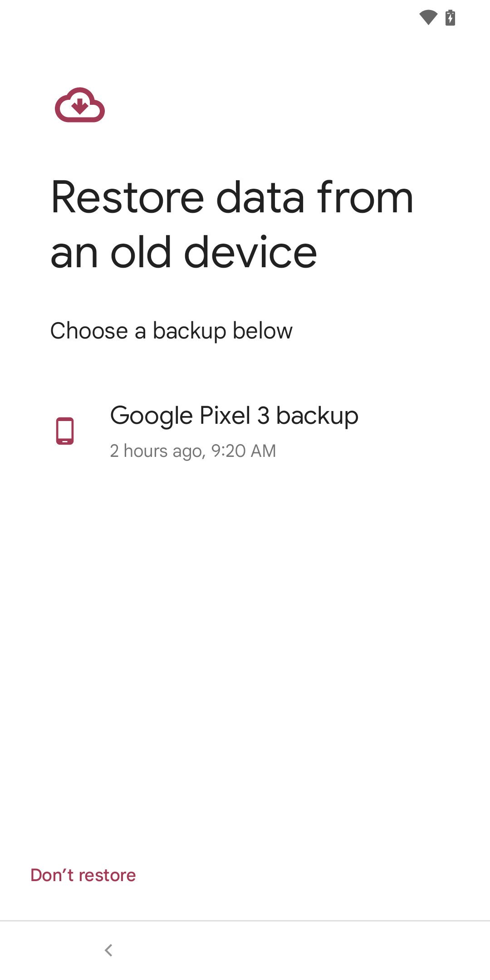Tap the word "Choose" in the subtitle
The image size is (490, 980).
(89, 331)
